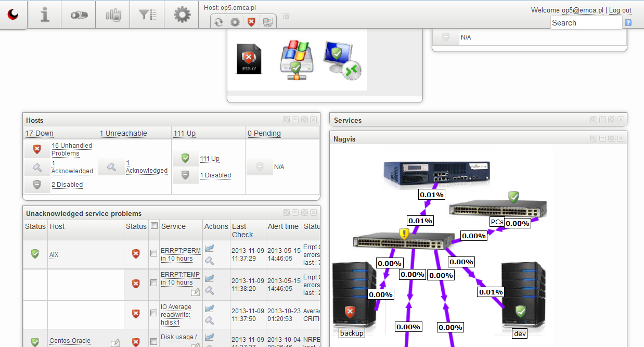
Task: Click the FTP error file icon
Action: (x=249, y=59)
